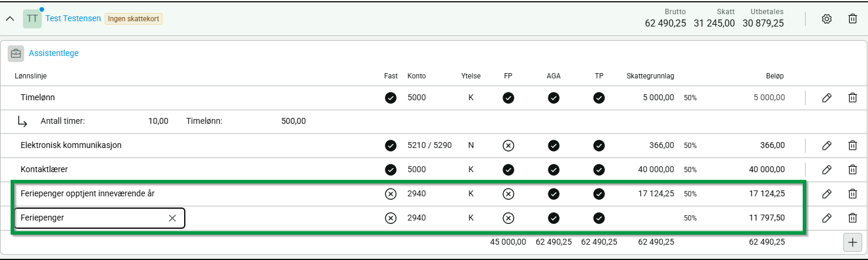Toggle AGA for Elektronisk kommunikasjon
The image size is (868, 260).
(x=554, y=146)
